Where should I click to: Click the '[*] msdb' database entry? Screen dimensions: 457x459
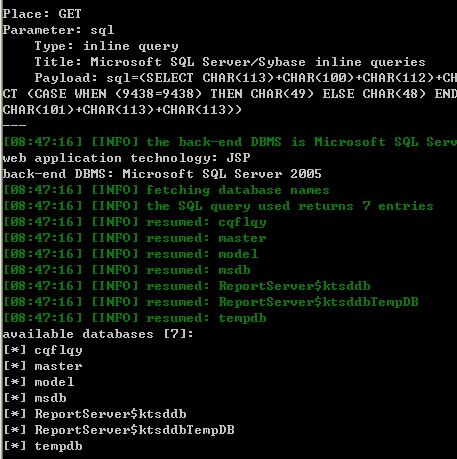pyautogui.click(x=35, y=398)
